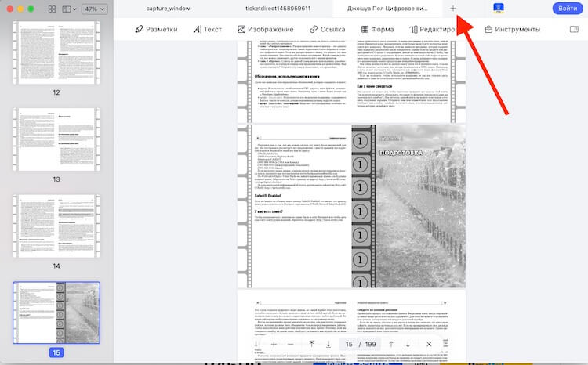The height and width of the screenshot is (365, 588).
Task: Toggle the right side panel icon
Action: pyautogui.click(x=573, y=30)
